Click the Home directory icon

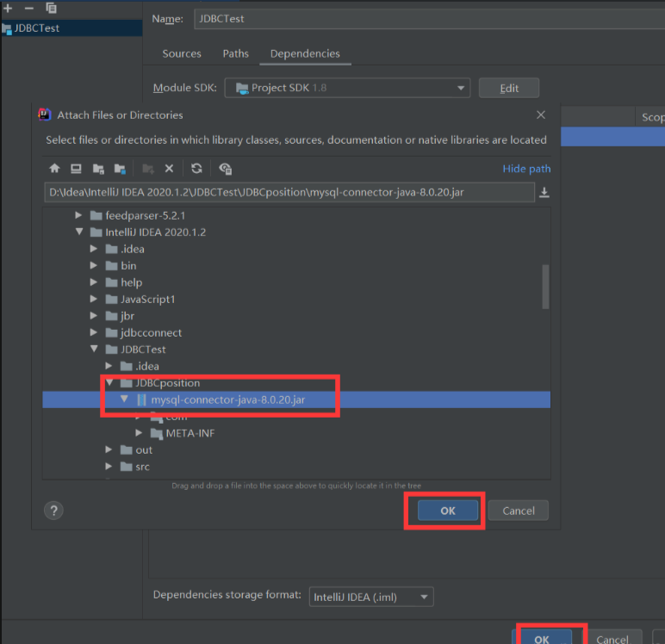[54, 168]
